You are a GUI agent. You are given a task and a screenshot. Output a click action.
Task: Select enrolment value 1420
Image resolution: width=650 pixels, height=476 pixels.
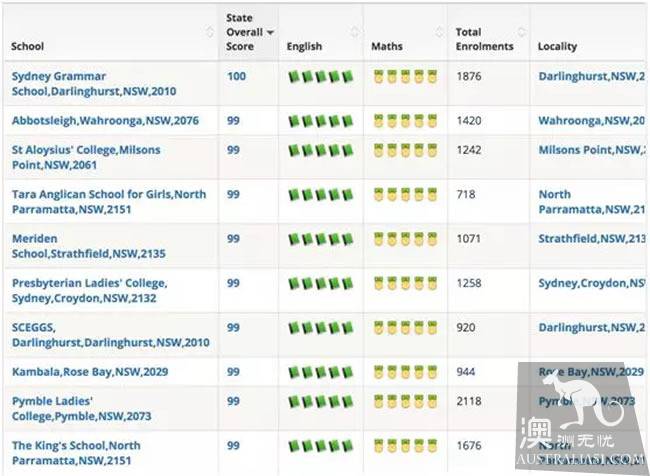pyautogui.click(x=469, y=121)
